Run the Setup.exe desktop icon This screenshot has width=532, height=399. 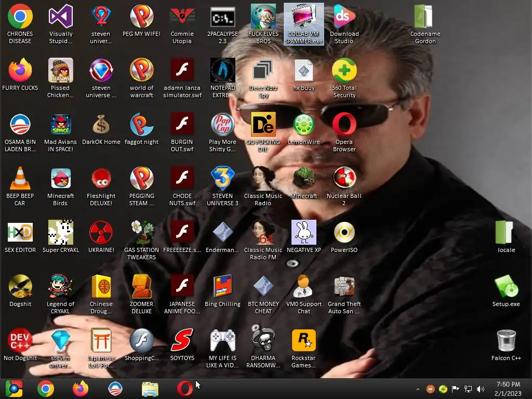(x=506, y=286)
